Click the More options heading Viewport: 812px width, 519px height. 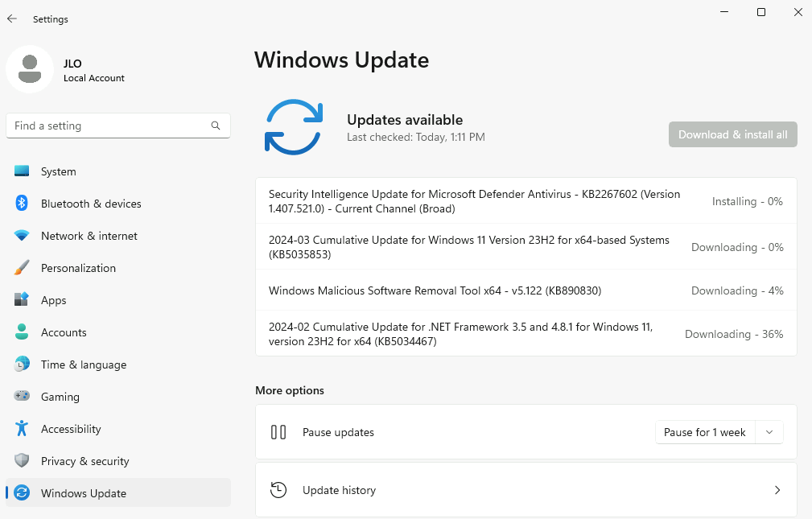coord(290,390)
